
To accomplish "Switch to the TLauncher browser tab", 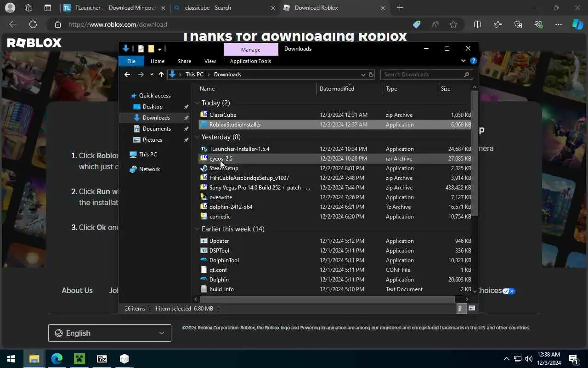I will click(x=114, y=8).
